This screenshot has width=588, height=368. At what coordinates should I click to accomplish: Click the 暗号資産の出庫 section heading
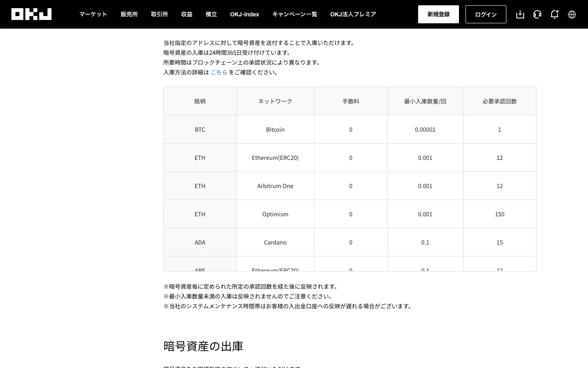203,346
